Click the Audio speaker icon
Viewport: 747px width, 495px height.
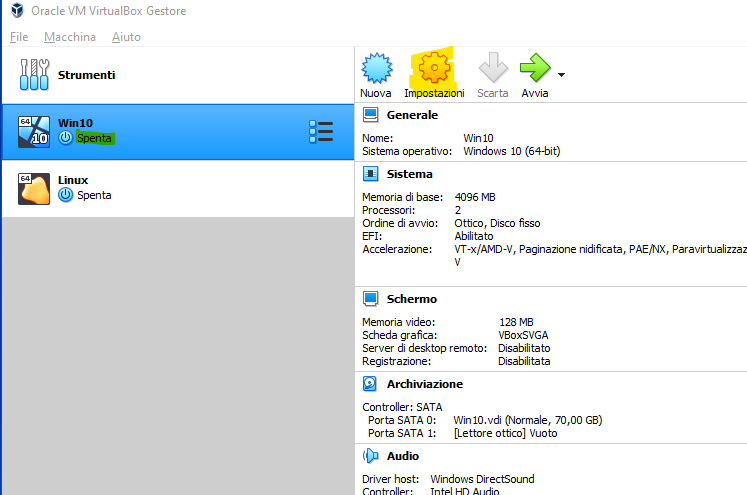(x=370, y=456)
